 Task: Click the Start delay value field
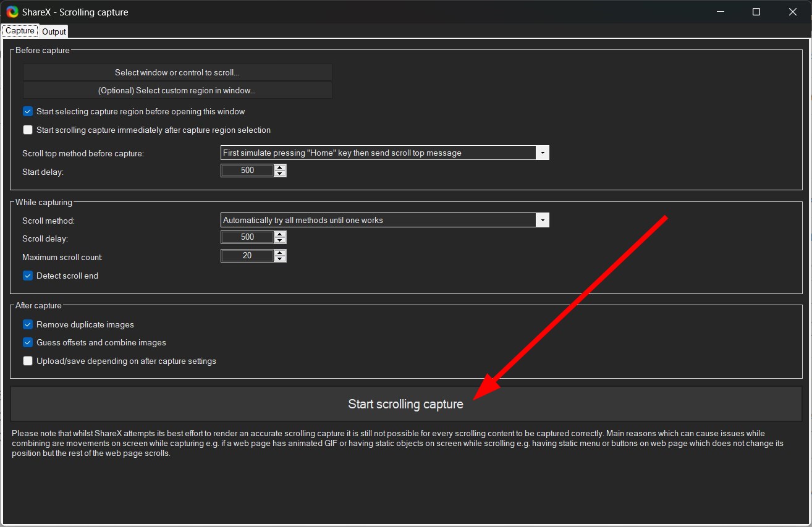click(247, 171)
